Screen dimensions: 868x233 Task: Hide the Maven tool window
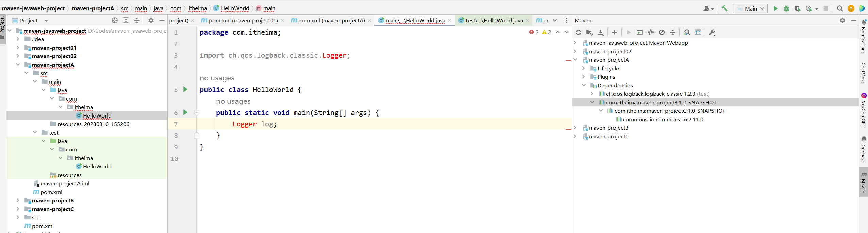point(854,20)
